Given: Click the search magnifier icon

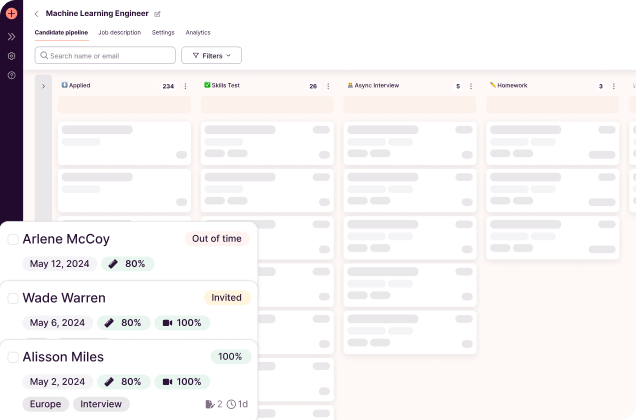Looking at the screenshot, I should [x=44, y=55].
